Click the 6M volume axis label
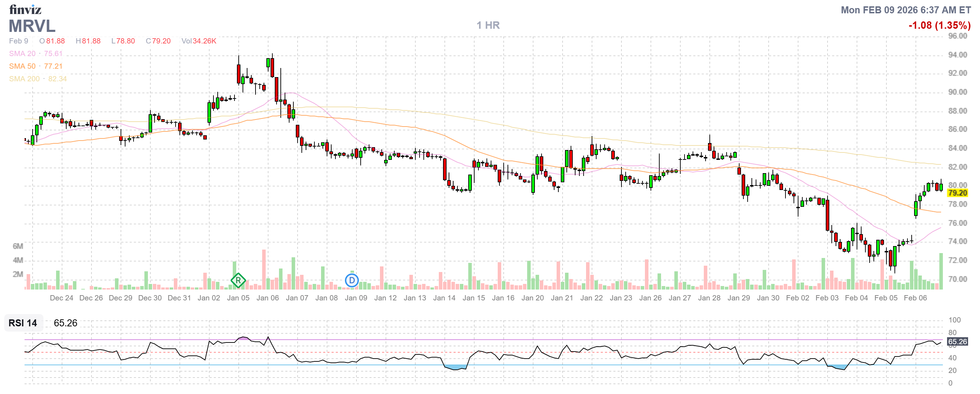 (18, 246)
